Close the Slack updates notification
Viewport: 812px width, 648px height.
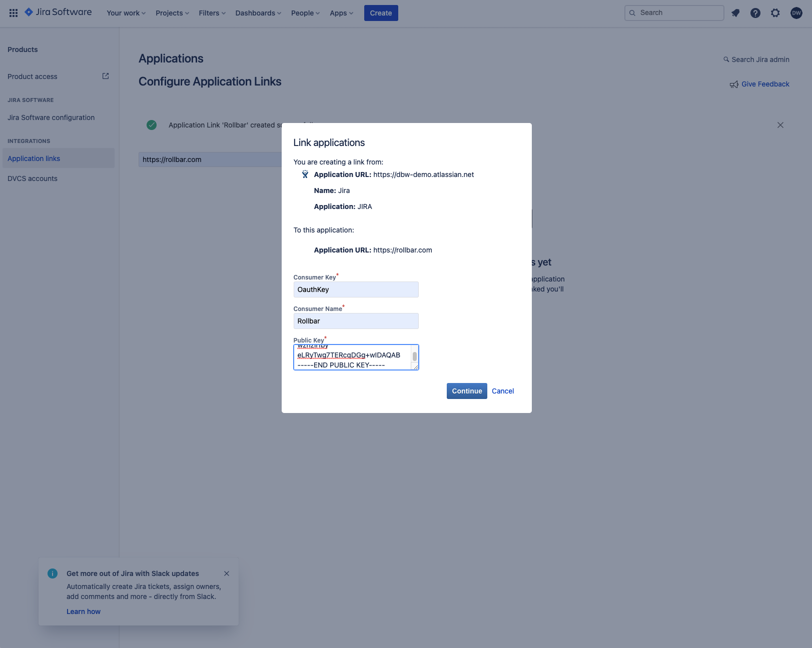point(227,573)
